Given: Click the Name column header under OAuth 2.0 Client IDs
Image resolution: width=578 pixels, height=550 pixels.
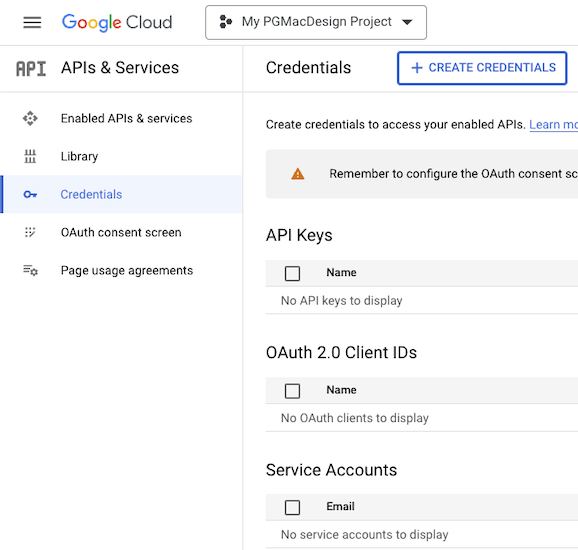Looking at the screenshot, I should tap(341, 390).
